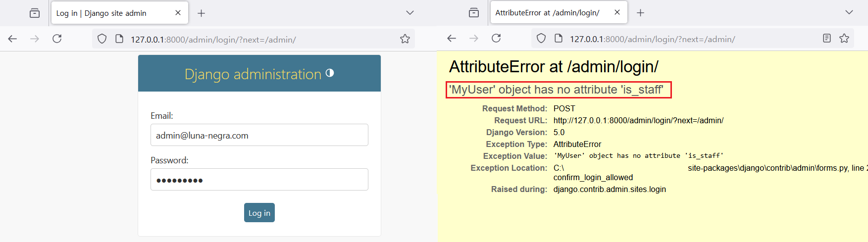Toggle reader view in right browser
Screen dimensions: 868x242
tap(826, 38)
